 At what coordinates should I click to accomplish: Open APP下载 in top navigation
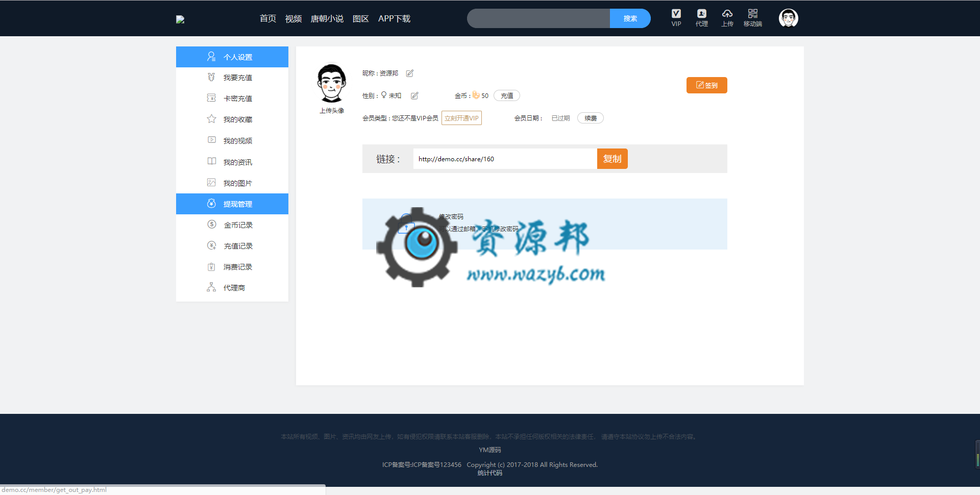[x=394, y=19]
